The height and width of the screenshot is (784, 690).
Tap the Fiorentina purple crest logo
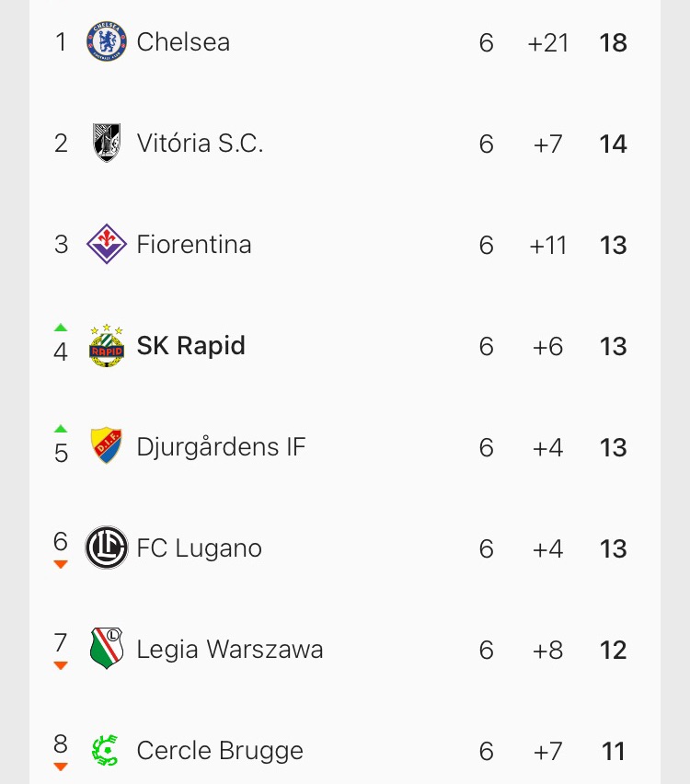[x=106, y=245]
